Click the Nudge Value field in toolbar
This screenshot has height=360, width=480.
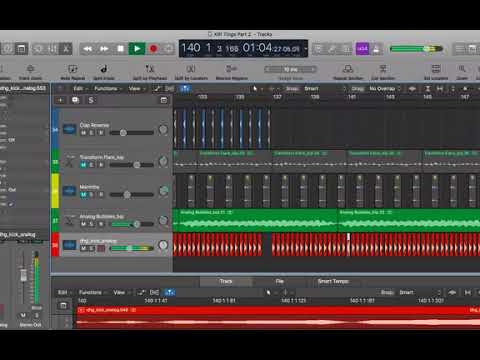click(290, 69)
